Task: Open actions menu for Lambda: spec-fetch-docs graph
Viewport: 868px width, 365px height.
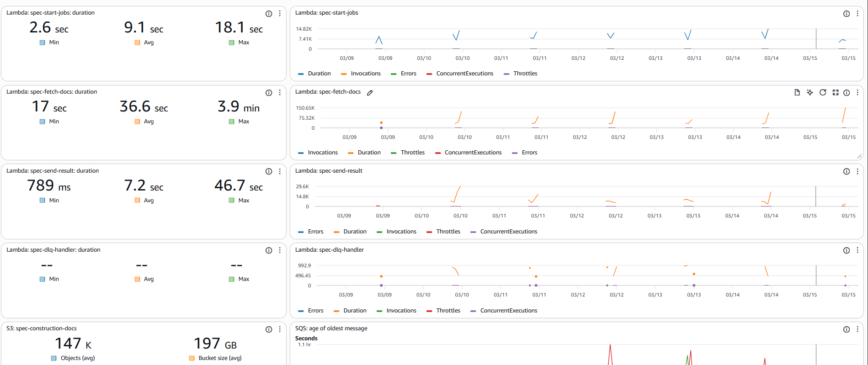Action: pyautogui.click(x=857, y=93)
